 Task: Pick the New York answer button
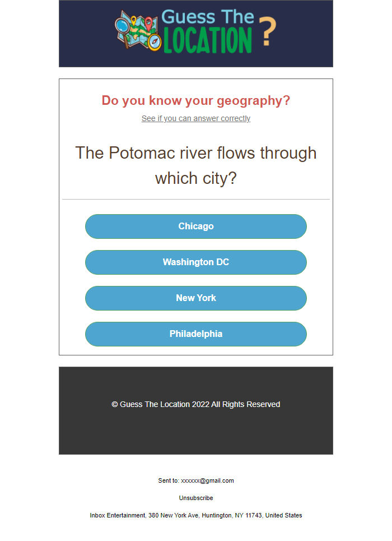[196, 298]
